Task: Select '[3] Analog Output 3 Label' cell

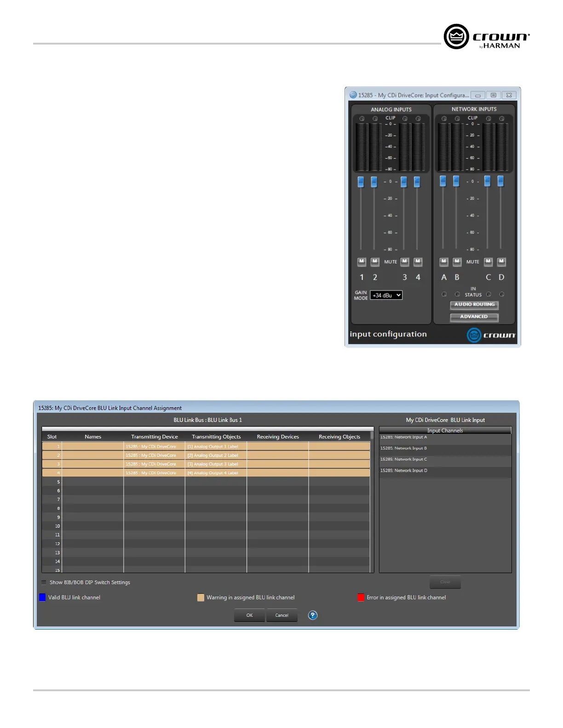Action: 216,464
